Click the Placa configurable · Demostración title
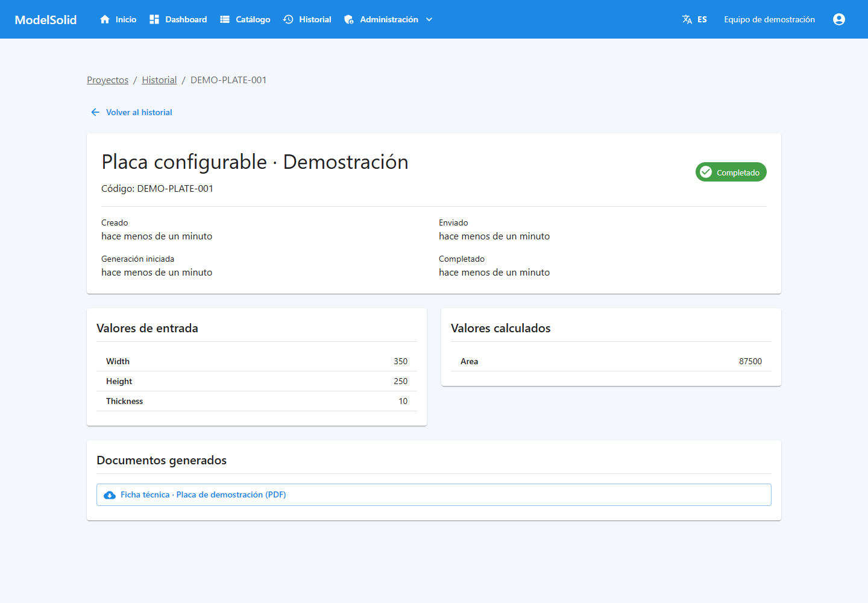The width and height of the screenshot is (868, 603). point(255,162)
